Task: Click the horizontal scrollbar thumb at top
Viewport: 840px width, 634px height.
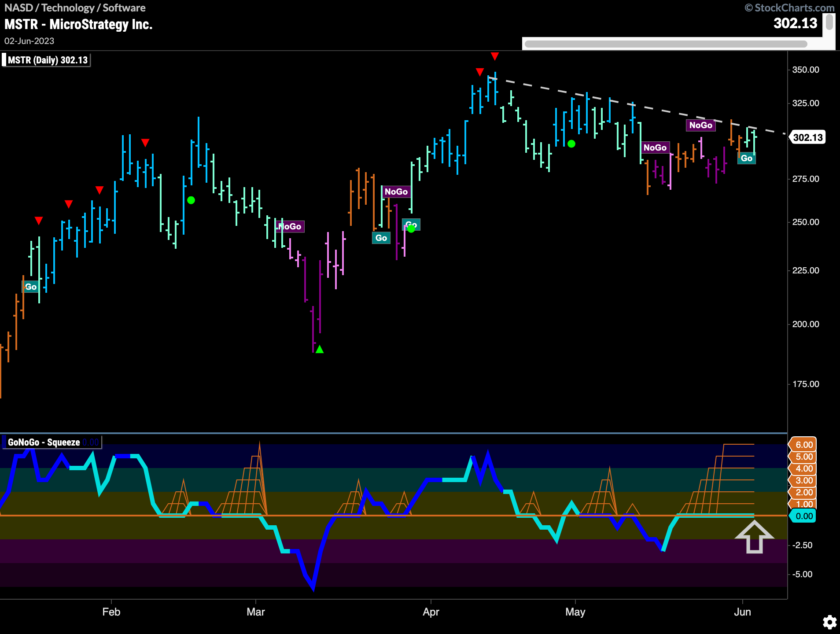Action: (666, 44)
